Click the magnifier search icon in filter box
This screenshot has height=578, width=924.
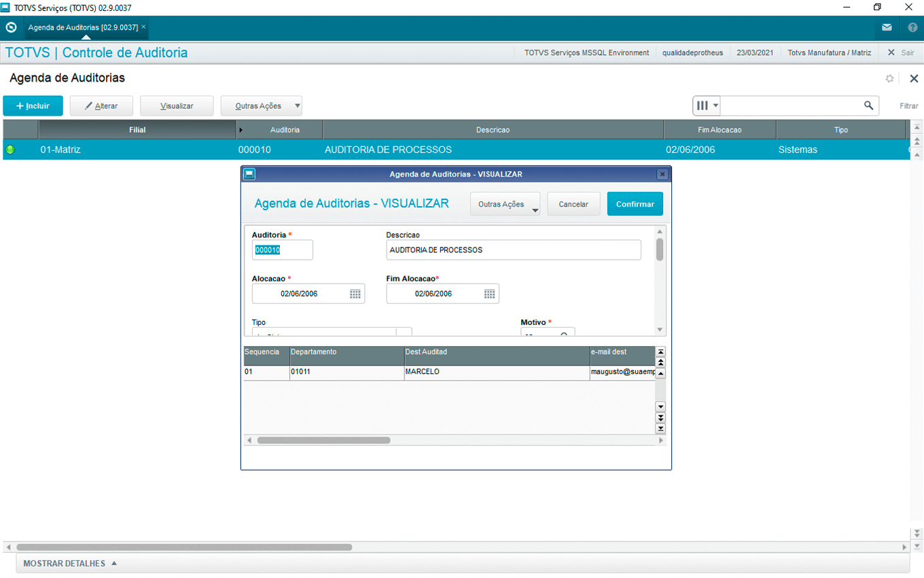pos(868,105)
